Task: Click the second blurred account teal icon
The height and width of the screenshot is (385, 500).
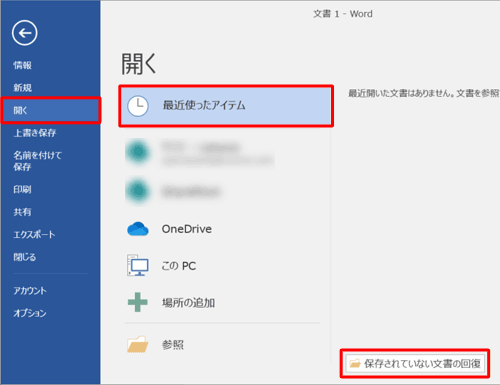Action: (138, 191)
